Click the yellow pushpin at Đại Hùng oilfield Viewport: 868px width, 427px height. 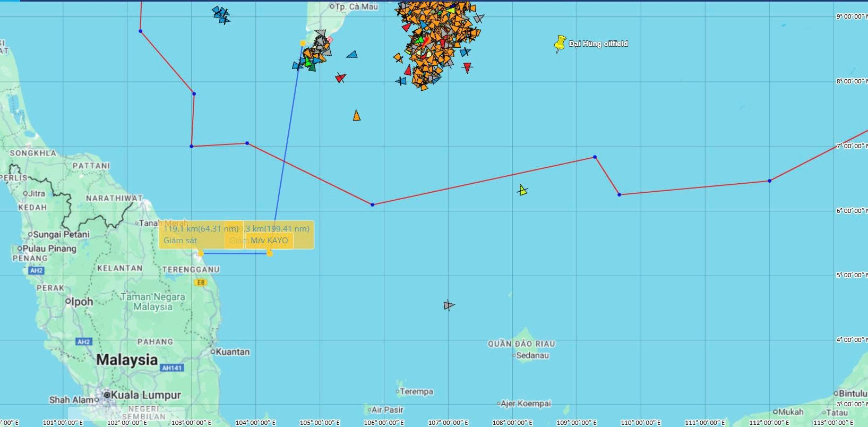pyautogui.click(x=560, y=44)
